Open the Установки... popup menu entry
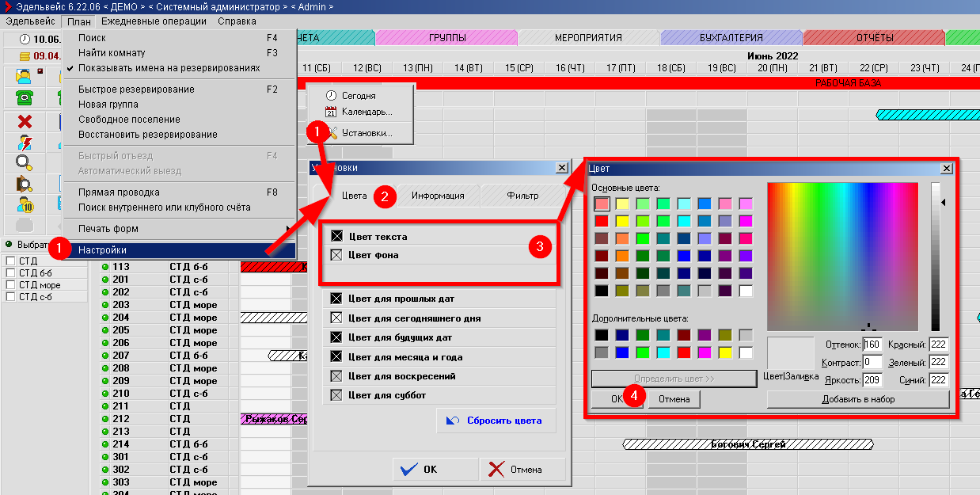Image resolution: width=980 pixels, height=495 pixels. (367, 133)
